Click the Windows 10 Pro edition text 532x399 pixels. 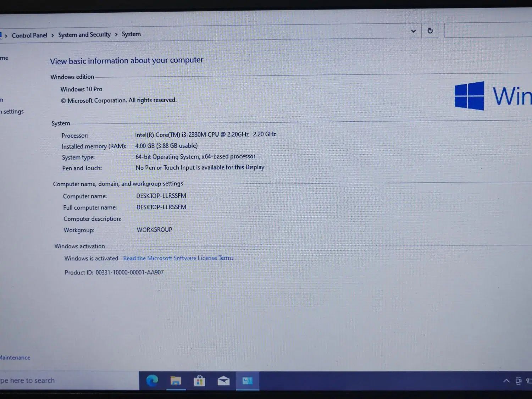click(81, 89)
